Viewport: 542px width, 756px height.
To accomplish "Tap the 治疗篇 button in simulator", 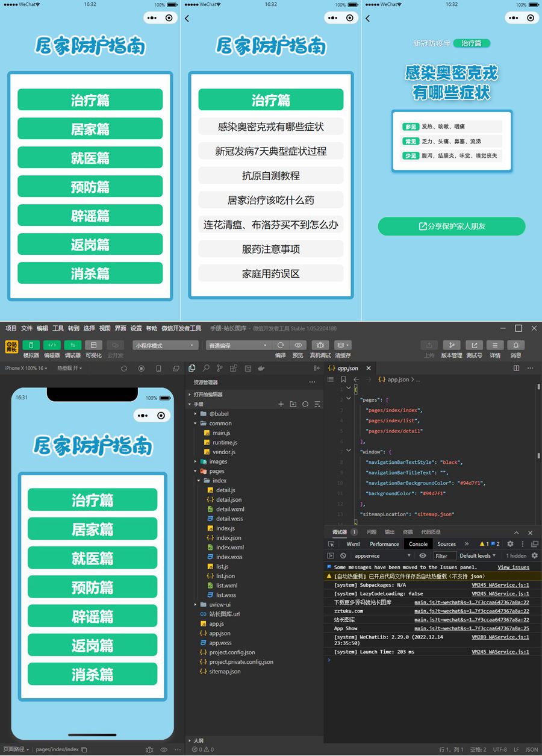I will (92, 500).
